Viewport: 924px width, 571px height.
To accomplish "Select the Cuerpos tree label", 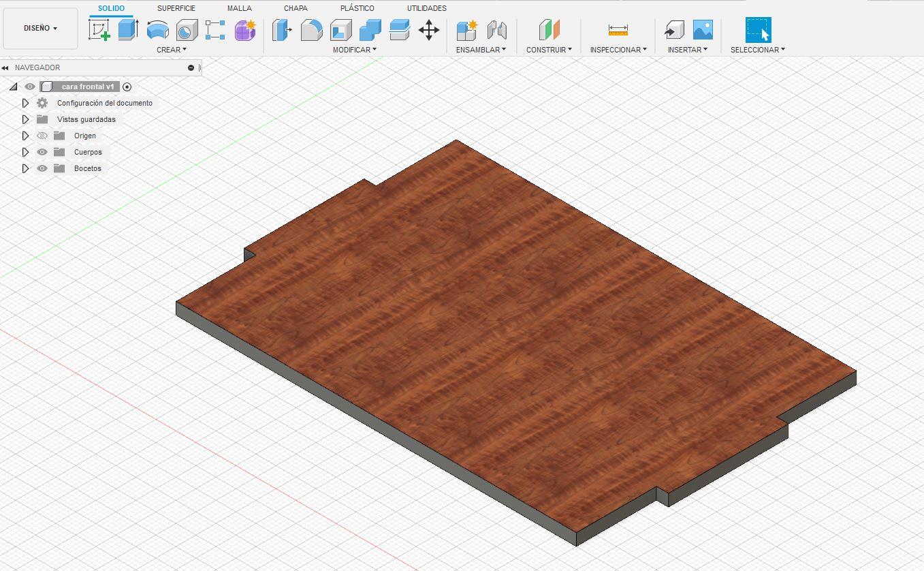I will click(88, 152).
